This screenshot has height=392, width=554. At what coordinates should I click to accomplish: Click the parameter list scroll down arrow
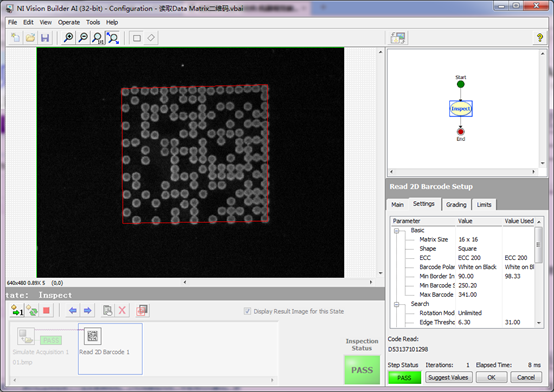539,323
